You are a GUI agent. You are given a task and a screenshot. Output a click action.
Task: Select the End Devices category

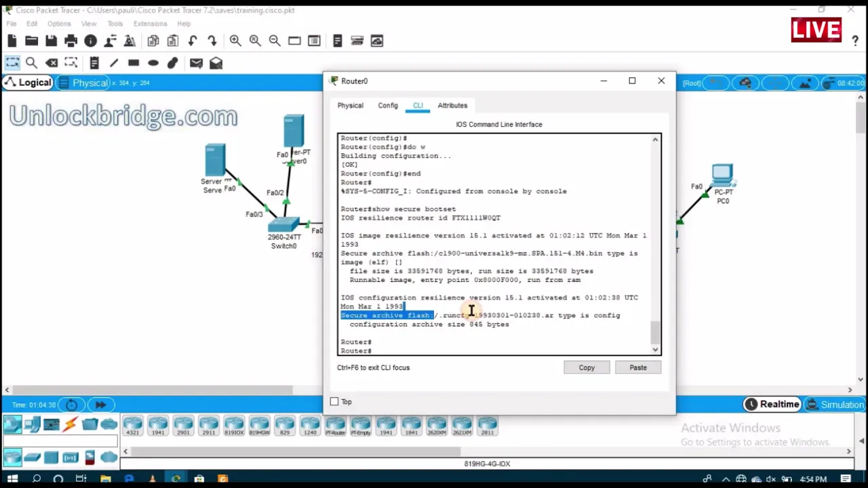[x=32, y=425]
